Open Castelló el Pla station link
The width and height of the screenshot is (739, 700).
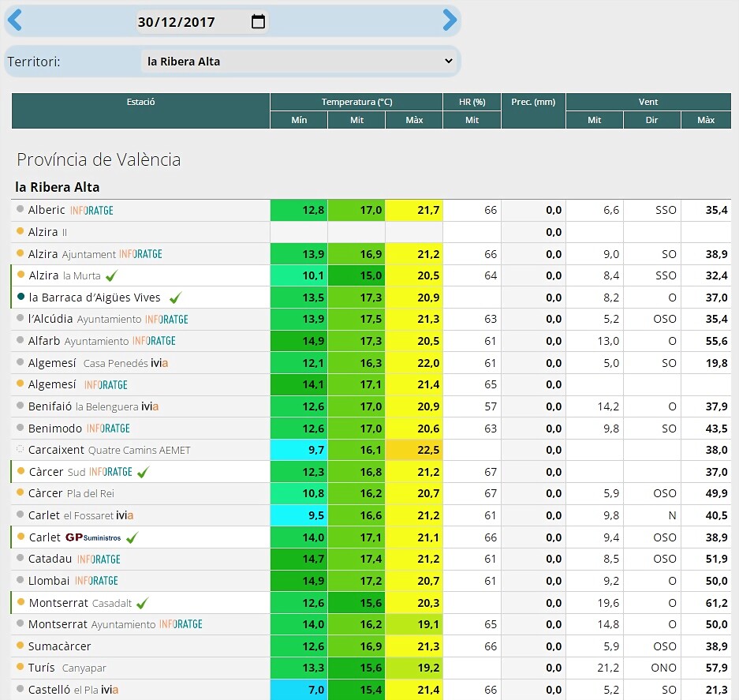pyautogui.click(x=64, y=690)
